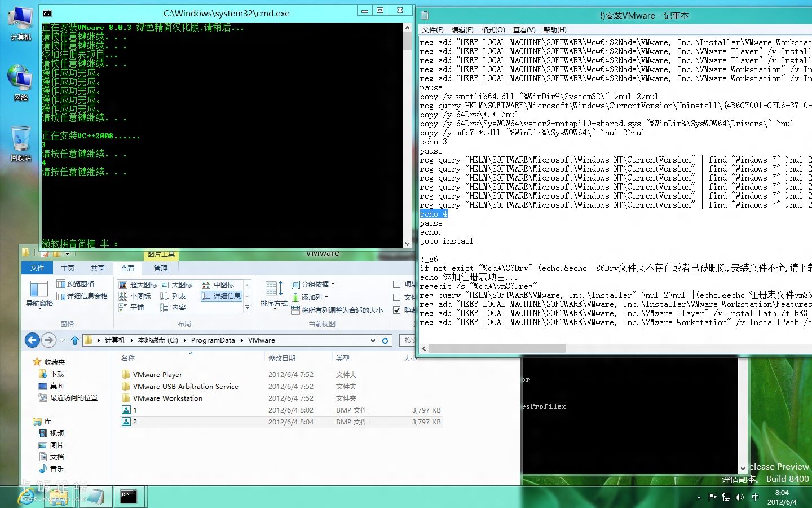812x508 pixels.
Task: Click the 计算机 breadcrumb in address bar
Action: [x=115, y=340]
